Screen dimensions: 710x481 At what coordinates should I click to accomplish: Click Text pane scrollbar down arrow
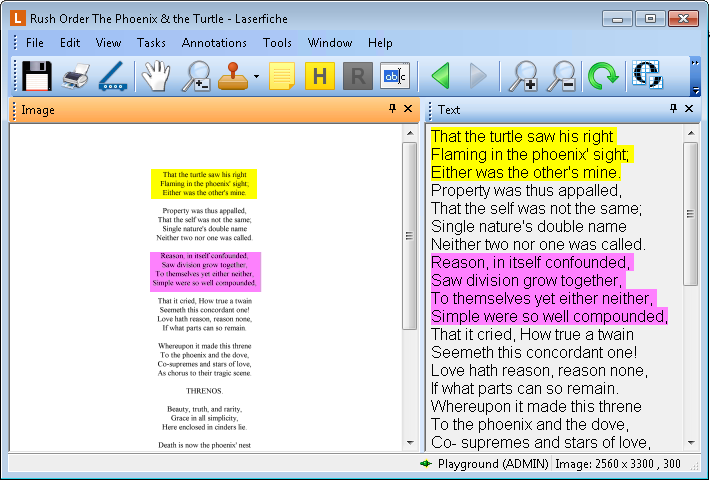coord(691,443)
